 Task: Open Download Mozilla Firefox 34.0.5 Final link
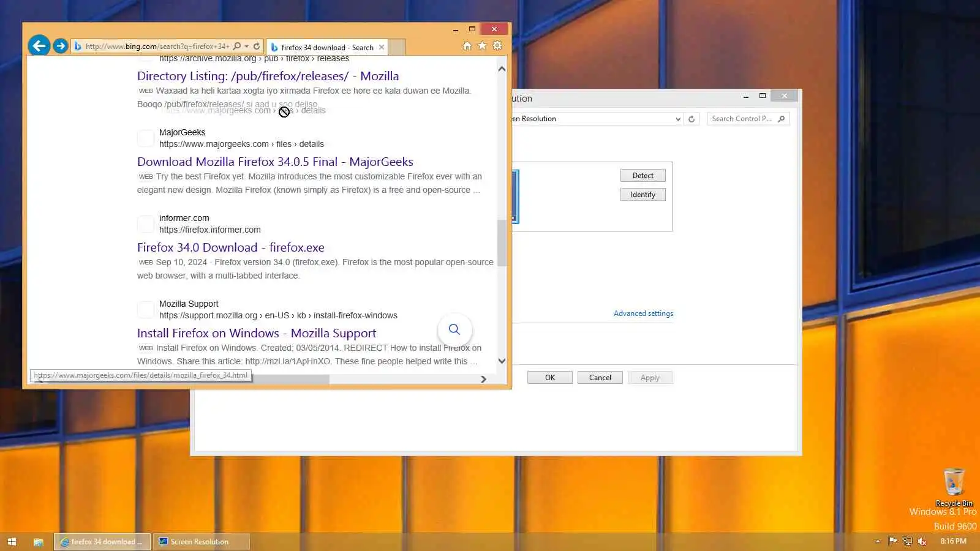tap(275, 162)
